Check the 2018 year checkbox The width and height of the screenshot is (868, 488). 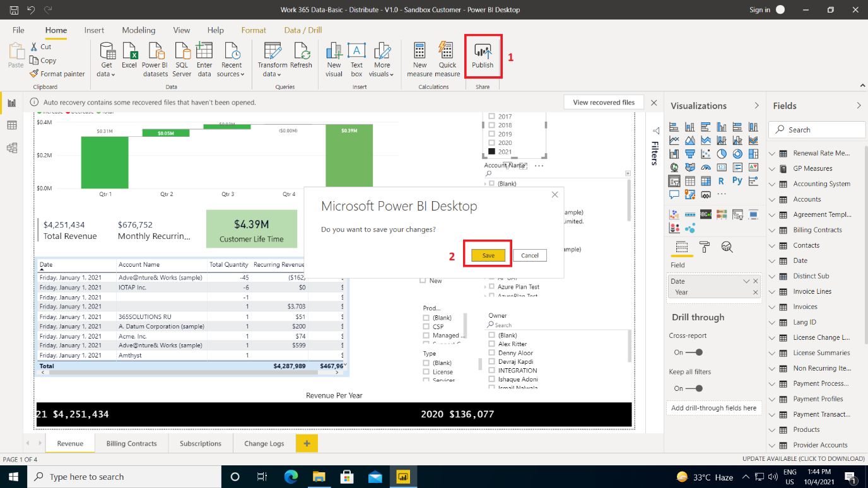491,125
